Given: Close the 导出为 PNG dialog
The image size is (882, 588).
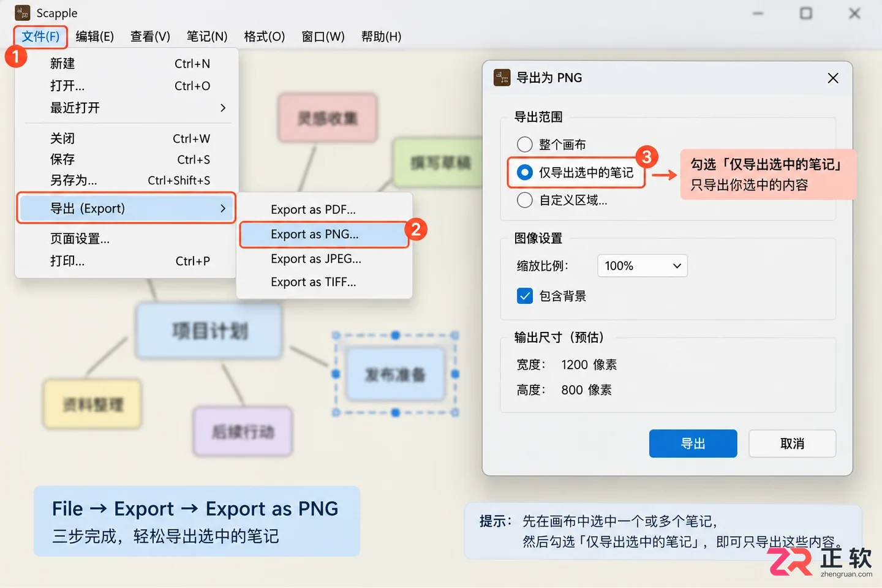Looking at the screenshot, I should click(x=833, y=78).
